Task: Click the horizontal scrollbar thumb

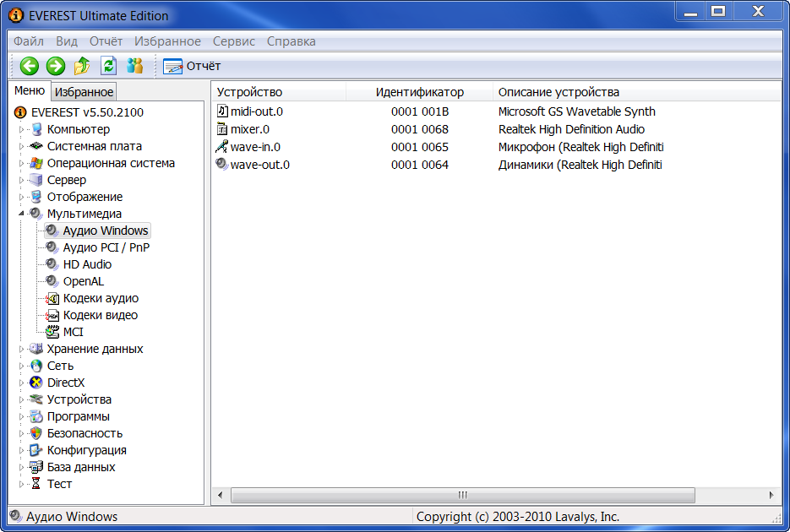Action: coord(462,495)
